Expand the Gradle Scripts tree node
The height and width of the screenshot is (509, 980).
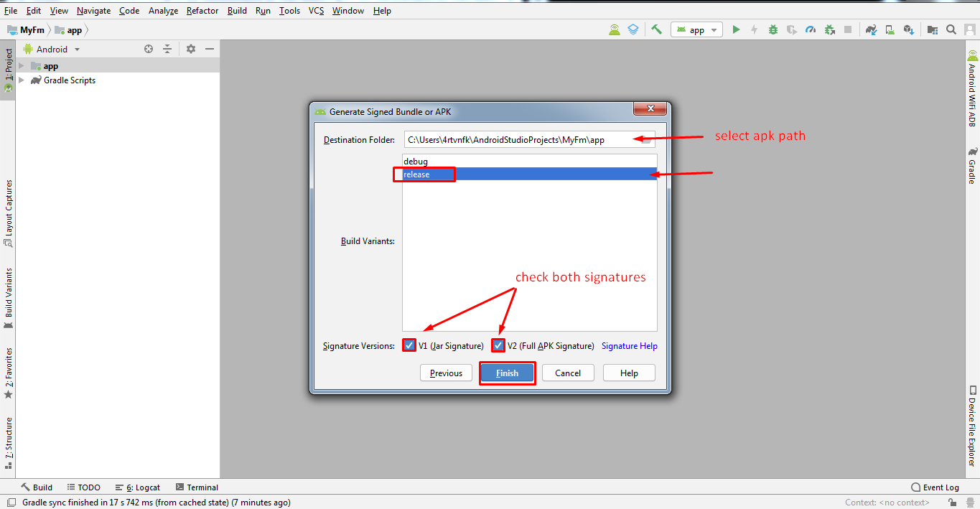[22, 80]
